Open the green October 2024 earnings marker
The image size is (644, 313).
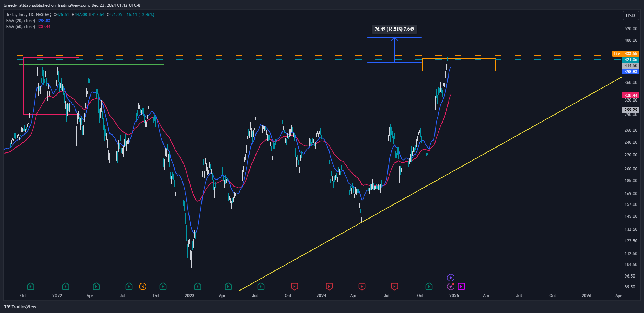click(429, 287)
